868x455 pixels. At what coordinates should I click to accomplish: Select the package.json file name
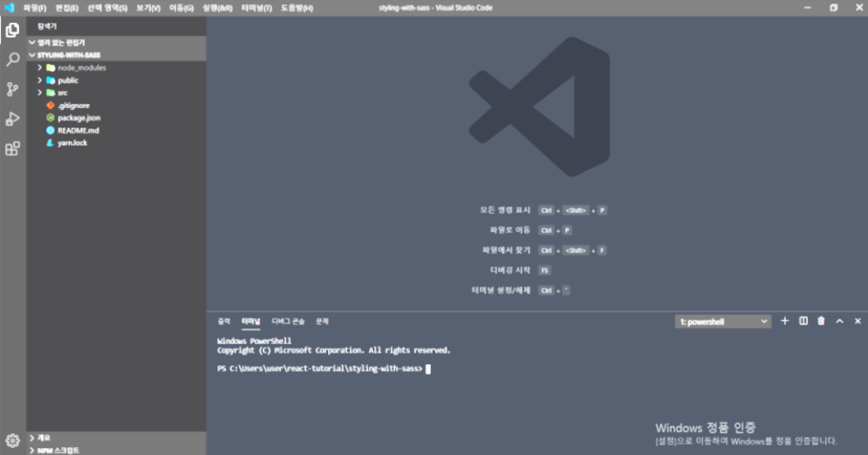[x=79, y=118]
